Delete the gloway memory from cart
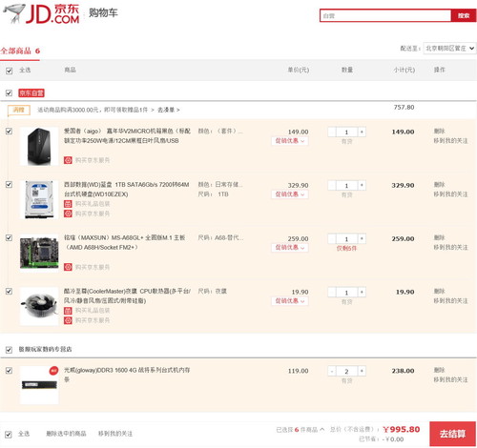The height and width of the screenshot is (448, 477). coord(439,370)
